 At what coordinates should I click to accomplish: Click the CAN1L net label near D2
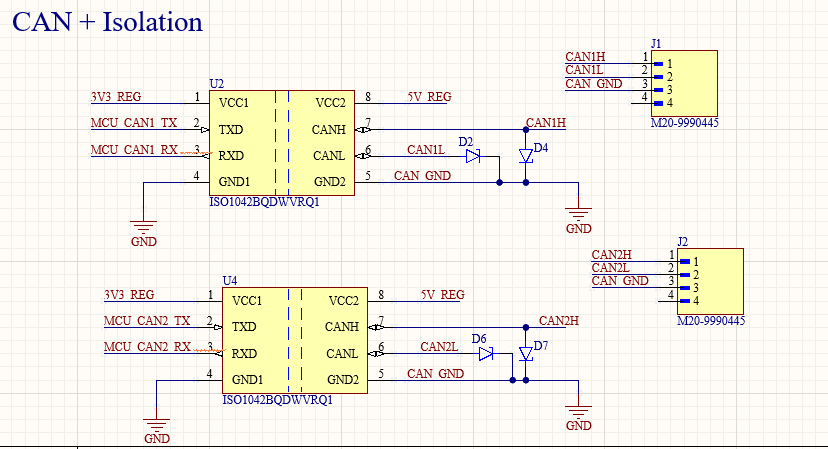(x=426, y=150)
